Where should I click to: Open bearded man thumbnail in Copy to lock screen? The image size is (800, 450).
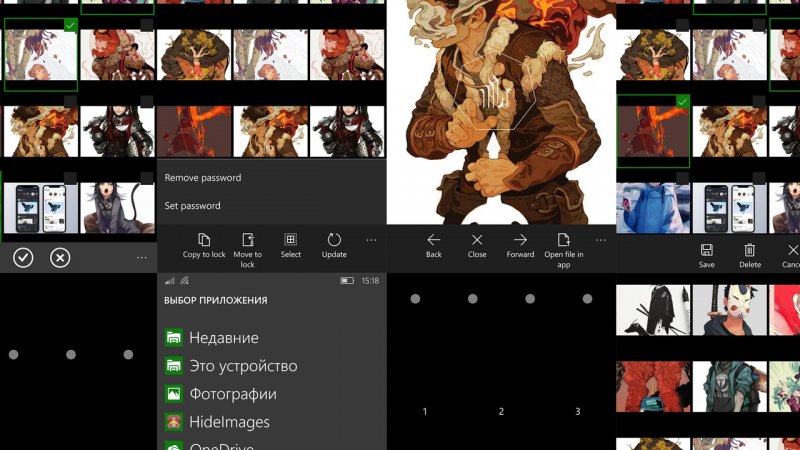pos(270,131)
